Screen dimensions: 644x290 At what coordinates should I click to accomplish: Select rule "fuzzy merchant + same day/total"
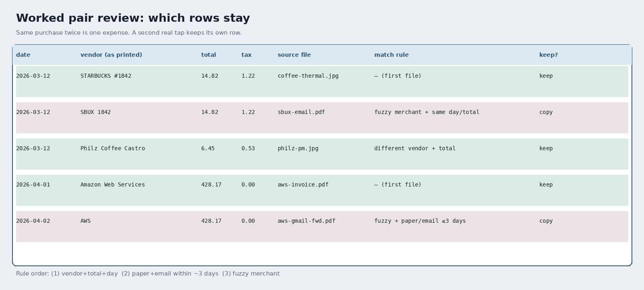tap(427, 112)
